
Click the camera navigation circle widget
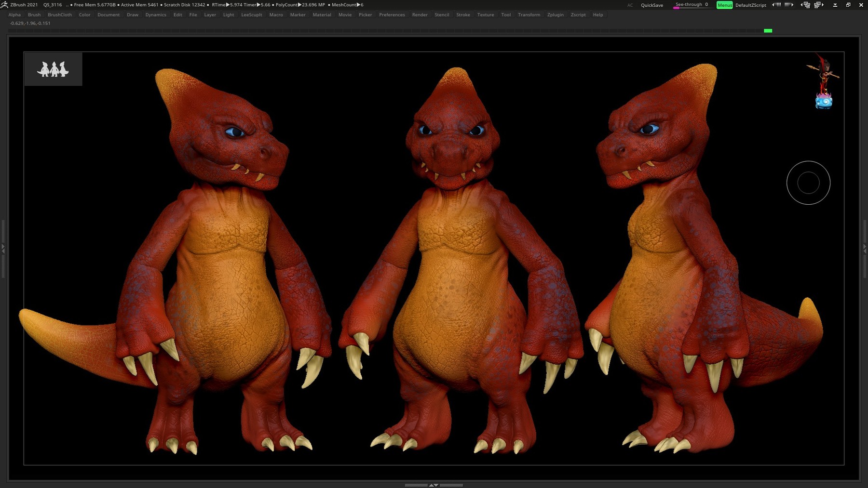pyautogui.click(x=808, y=183)
